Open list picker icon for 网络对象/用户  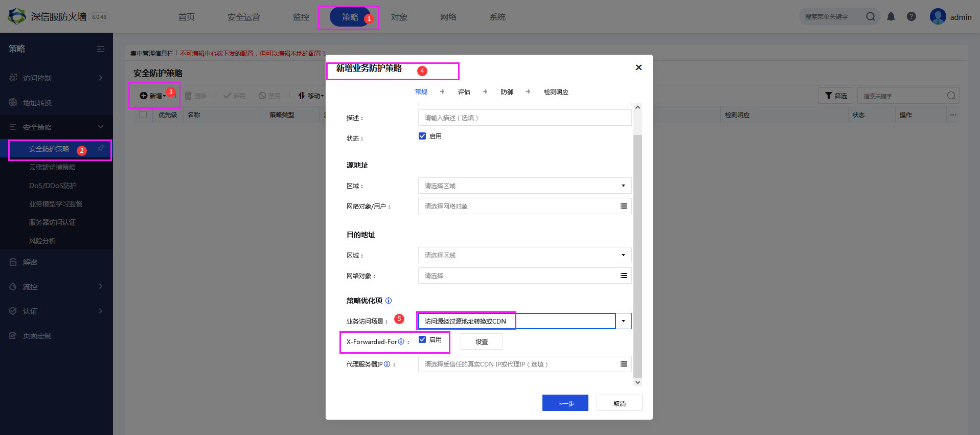click(x=623, y=206)
